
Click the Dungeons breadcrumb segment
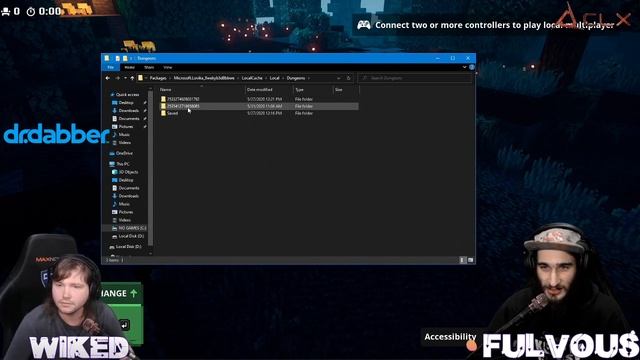click(x=296, y=78)
